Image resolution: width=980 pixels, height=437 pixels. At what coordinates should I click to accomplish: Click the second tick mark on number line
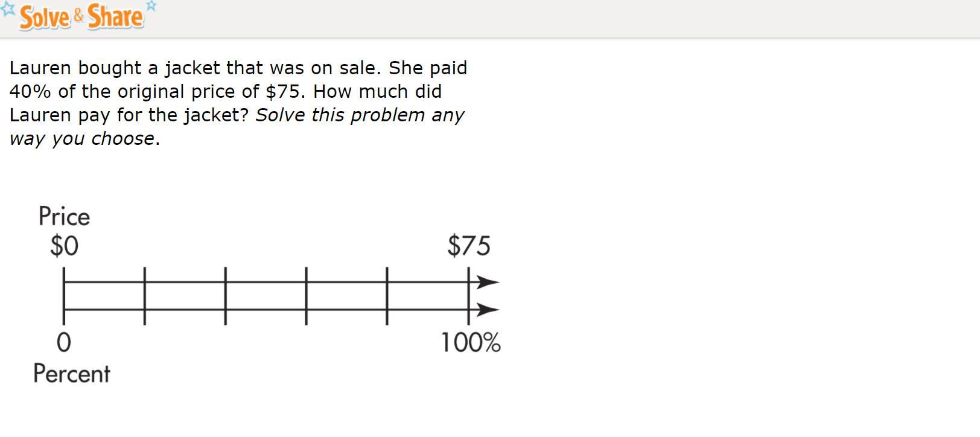coord(145,296)
